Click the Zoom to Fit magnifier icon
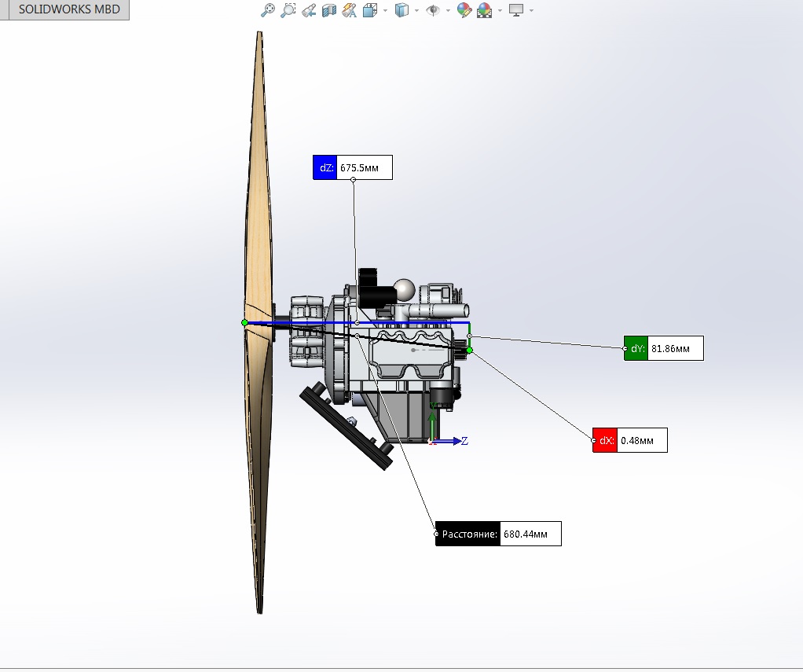This screenshot has width=803, height=672. coord(269,10)
